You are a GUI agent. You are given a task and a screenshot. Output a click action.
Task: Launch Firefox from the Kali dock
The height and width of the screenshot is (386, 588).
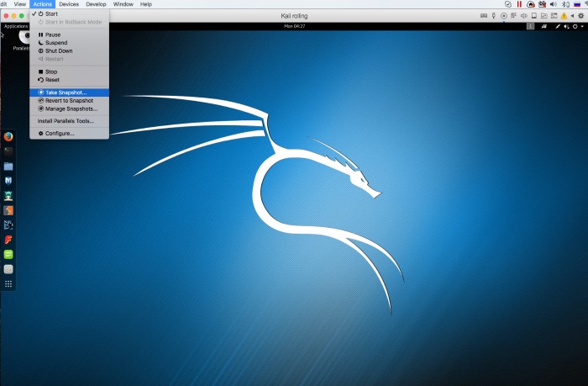(8, 137)
